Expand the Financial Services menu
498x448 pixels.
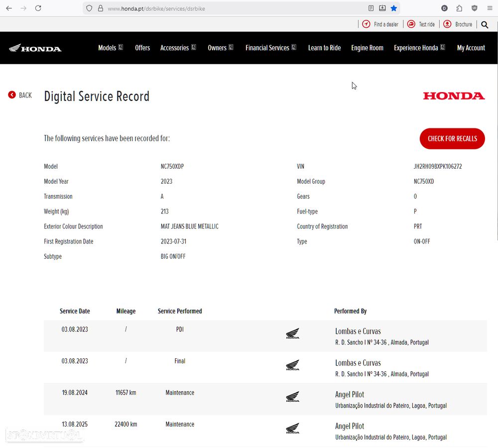coord(270,48)
